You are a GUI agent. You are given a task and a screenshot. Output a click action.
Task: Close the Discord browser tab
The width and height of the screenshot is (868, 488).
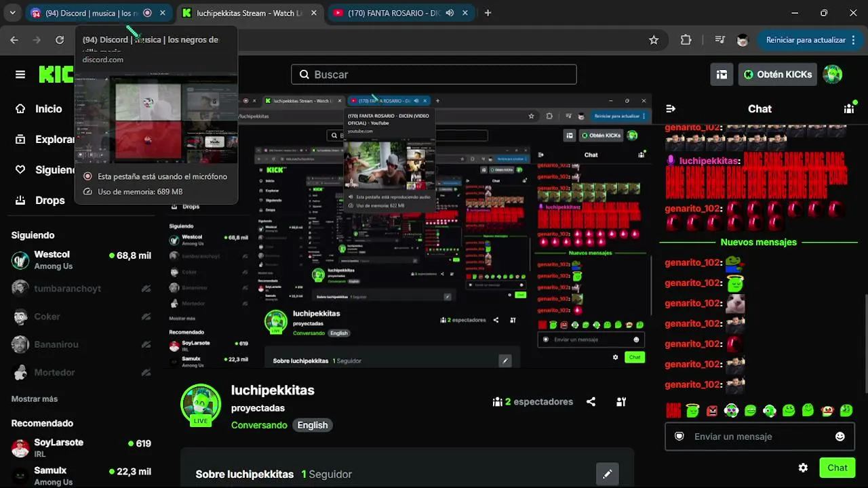(163, 13)
